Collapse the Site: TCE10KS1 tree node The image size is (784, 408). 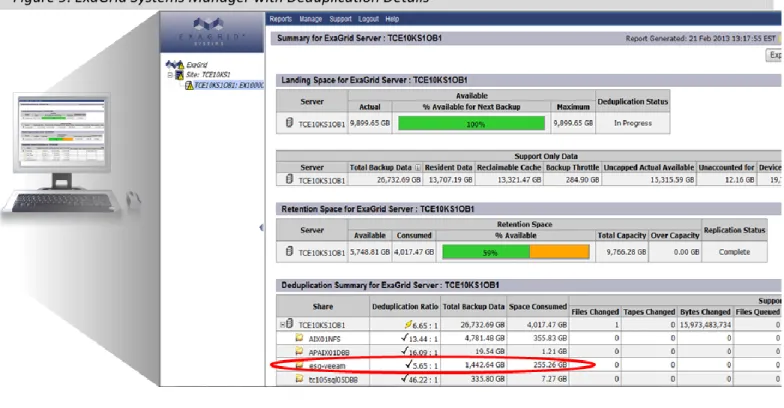(x=170, y=75)
